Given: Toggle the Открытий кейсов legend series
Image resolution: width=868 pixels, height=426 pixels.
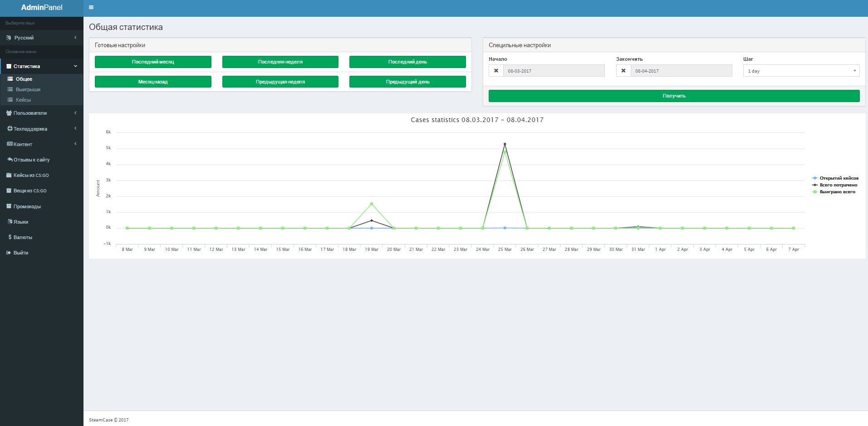Looking at the screenshot, I should click(x=835, y=178).
